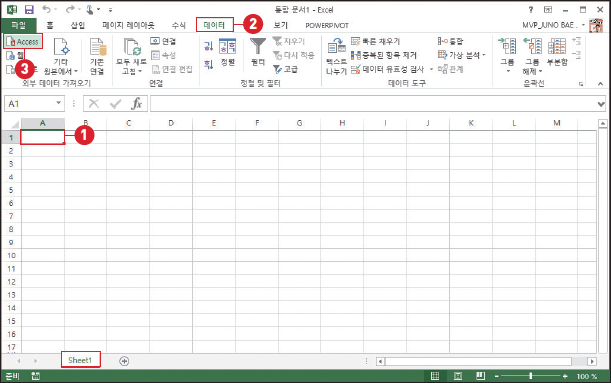Click 빠른 채우기 (Flash Fill)

[x=376, y=41]
